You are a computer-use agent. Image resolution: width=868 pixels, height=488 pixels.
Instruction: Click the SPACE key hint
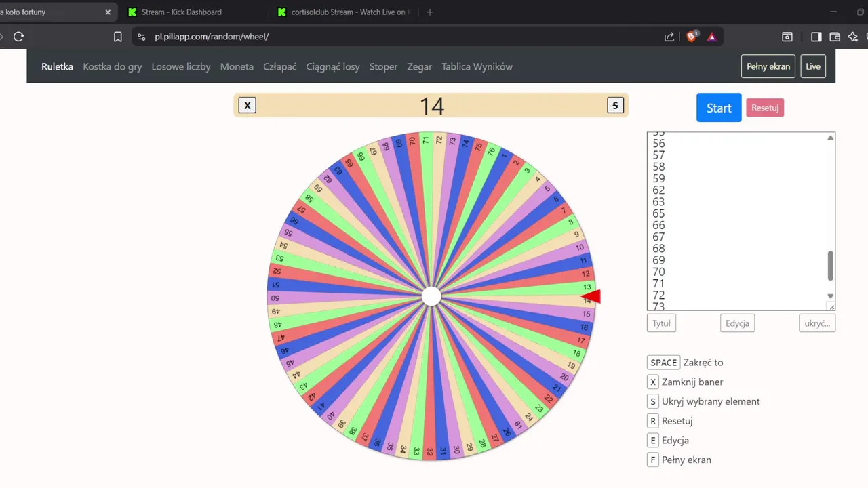(664, 363)
